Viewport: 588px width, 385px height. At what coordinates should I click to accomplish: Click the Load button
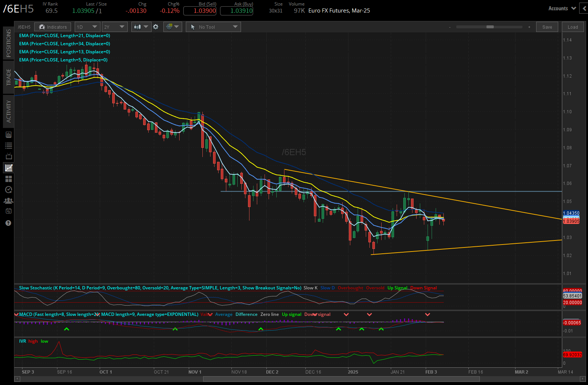click(573, 27)
